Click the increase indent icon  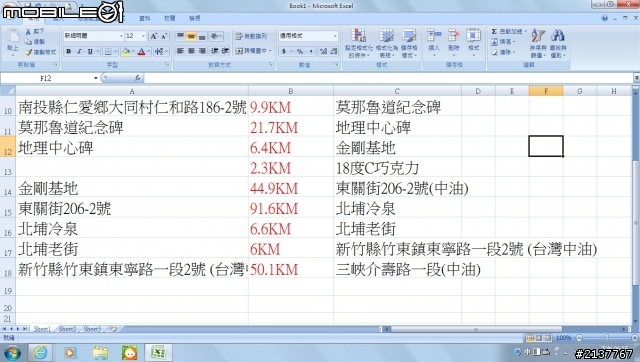[225, 51]
